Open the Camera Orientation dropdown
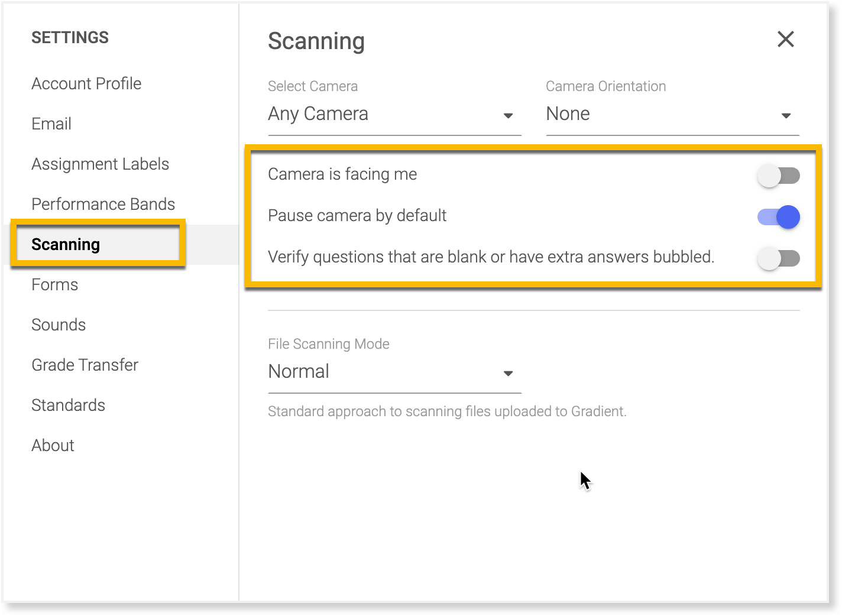842x616 pixels. [668, 114]
